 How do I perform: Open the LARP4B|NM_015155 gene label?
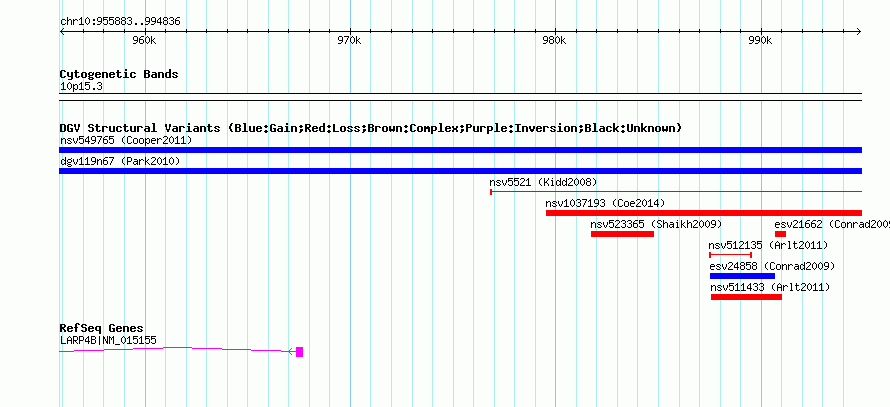(x=108, y=341)
